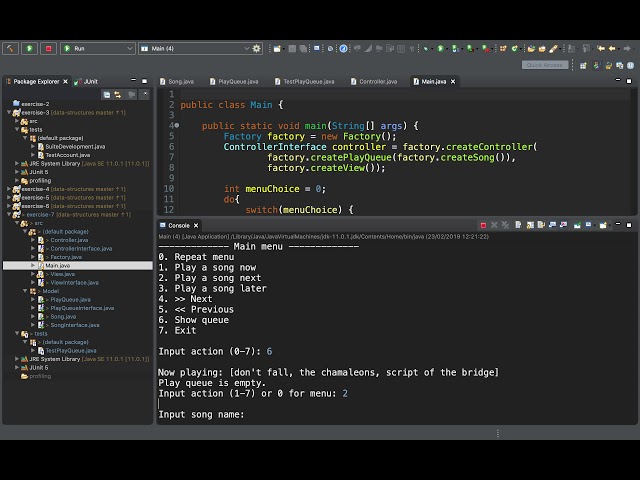Image resolution: width=640 pixels, height=480 pixels.
Task: Toggle Scroll Lock in Console toolbar
Action: [x=530, y=225]
